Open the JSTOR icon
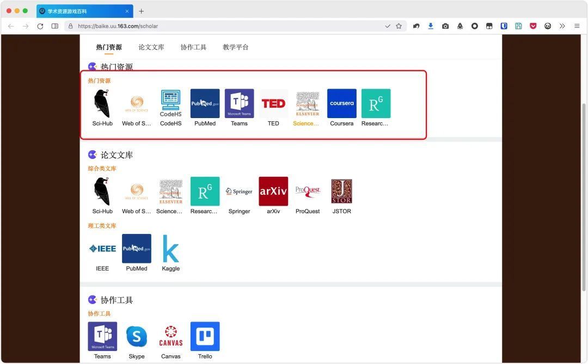The width and height of the screenshot is (588, 364). click(x=341, y=191)
